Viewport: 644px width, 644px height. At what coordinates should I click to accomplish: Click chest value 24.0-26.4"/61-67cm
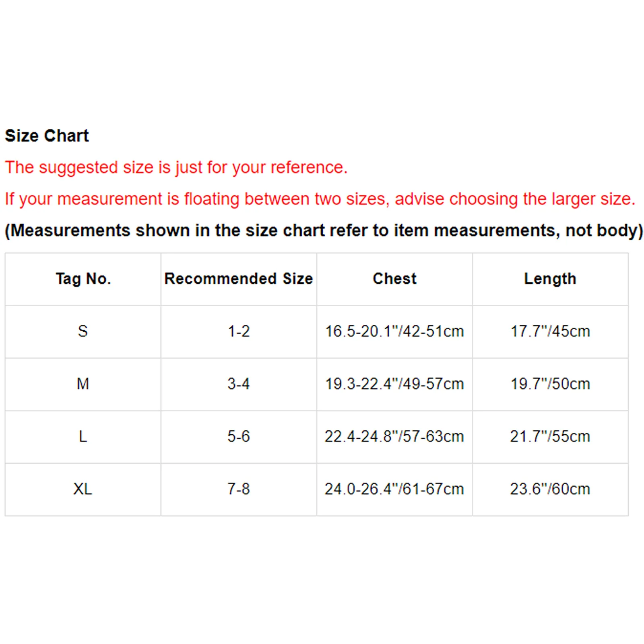(394, 489)
